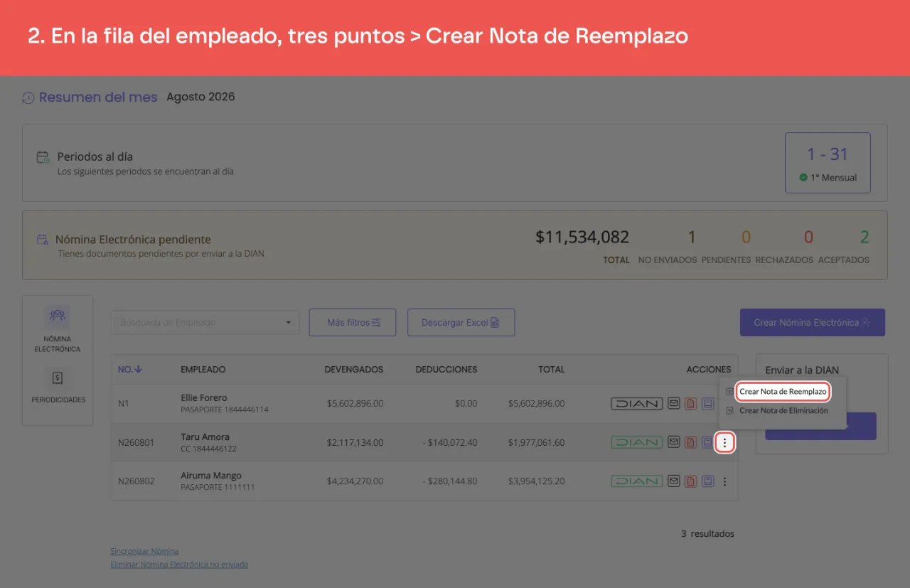The height and width of the screenshot is (588, 910).
Task: Download the PDF for Ellie Forero
Action: pyautogui.click(x=690, y=403)
